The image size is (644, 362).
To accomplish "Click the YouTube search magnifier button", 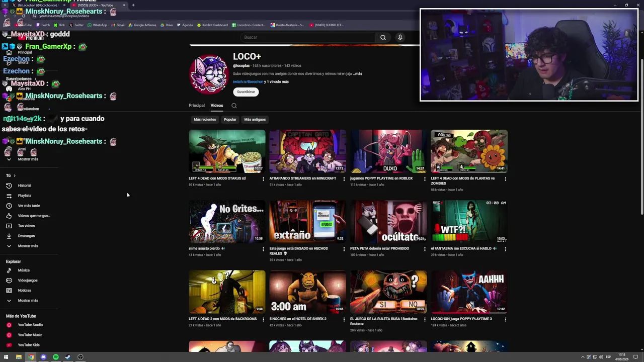I will pos(383,37).
